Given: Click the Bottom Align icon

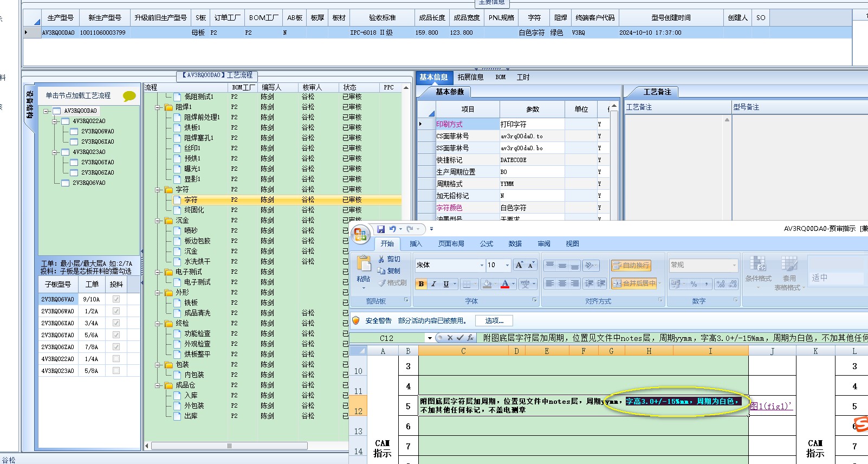Looking at the screenshot, I should click(x=574, y=265).
